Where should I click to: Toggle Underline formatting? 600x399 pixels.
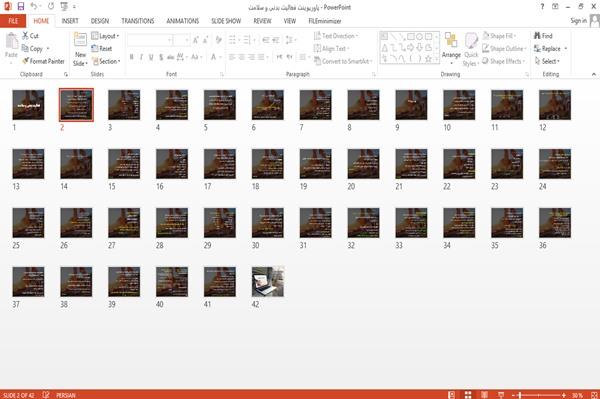pyautogui.click(x=151, y=57)
